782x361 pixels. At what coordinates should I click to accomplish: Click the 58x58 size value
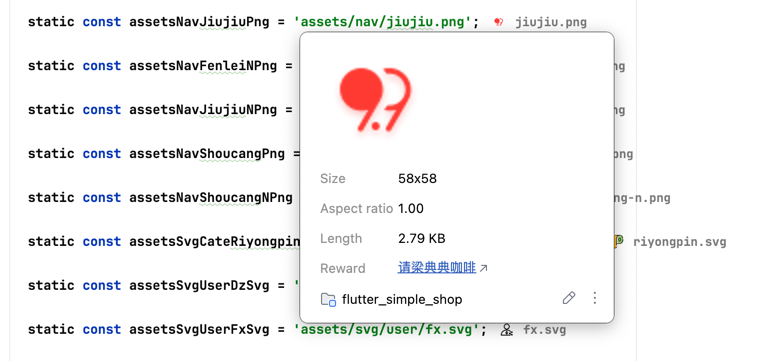coord(417,178)
